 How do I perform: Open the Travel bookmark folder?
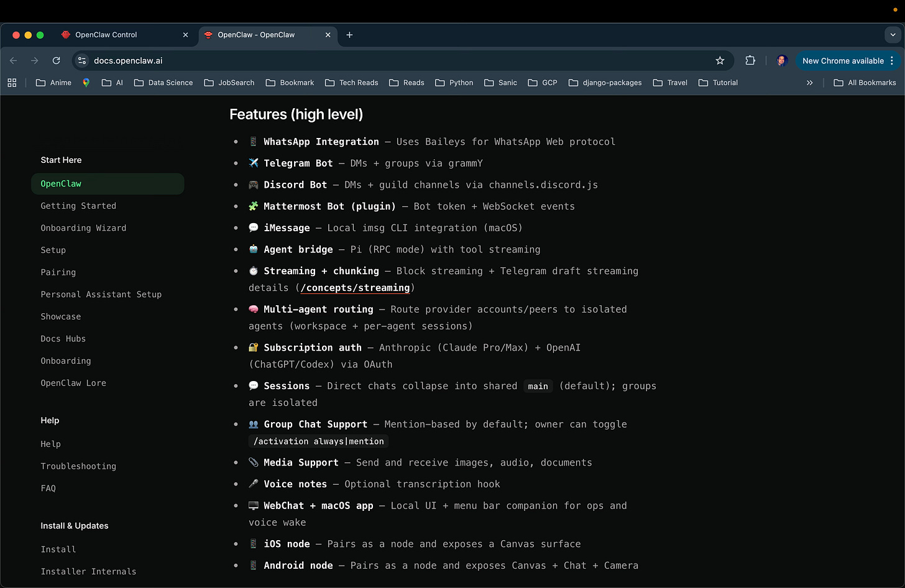click(x=670, y=82)
